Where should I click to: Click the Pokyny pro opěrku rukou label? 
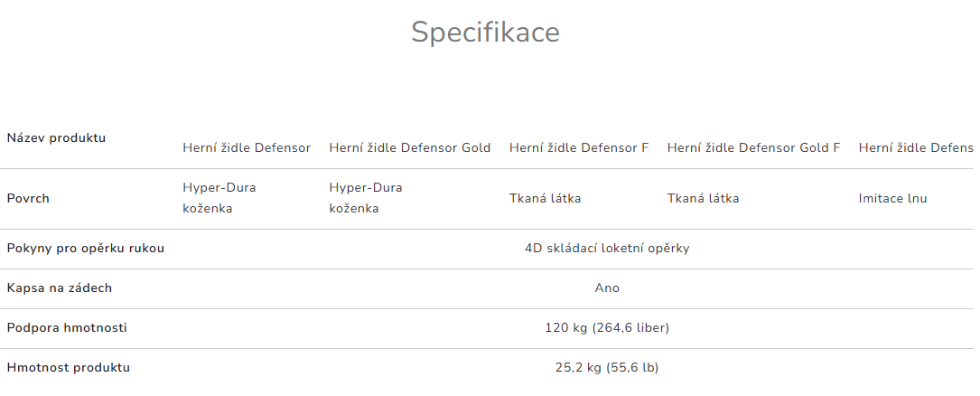click(85, 249)
